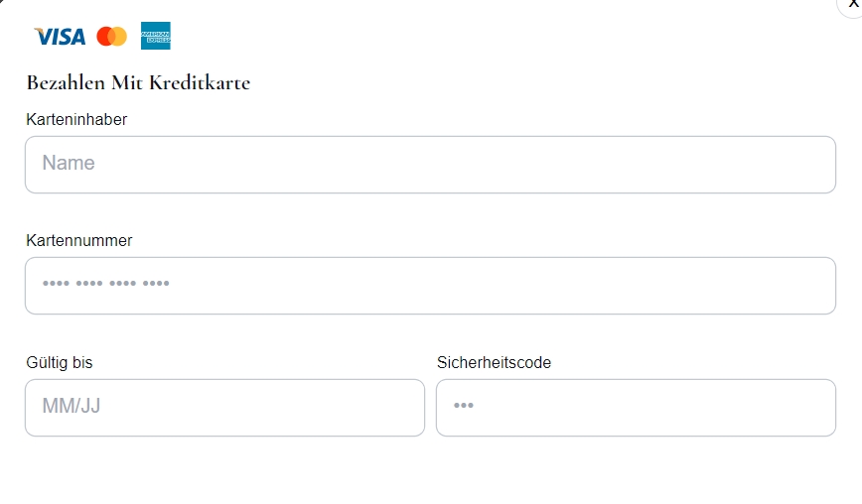Click the word Bezahlen in the heading
This screenshot has height=504, width=862.
[66, 83]
